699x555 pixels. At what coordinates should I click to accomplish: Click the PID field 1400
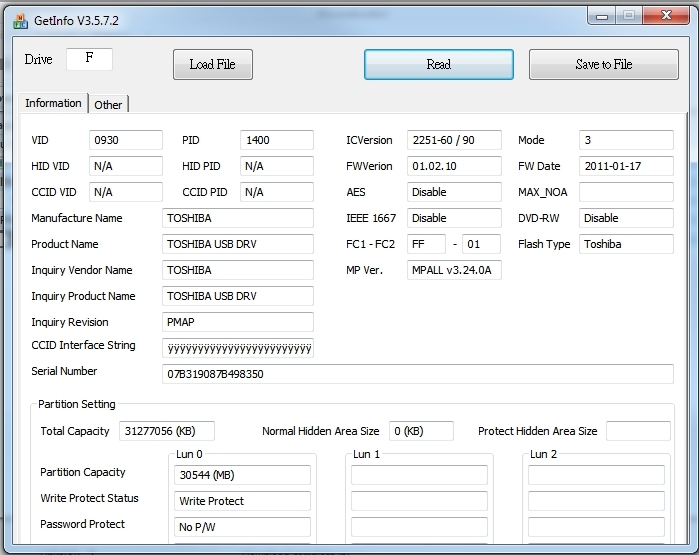[x=276, y=140]
